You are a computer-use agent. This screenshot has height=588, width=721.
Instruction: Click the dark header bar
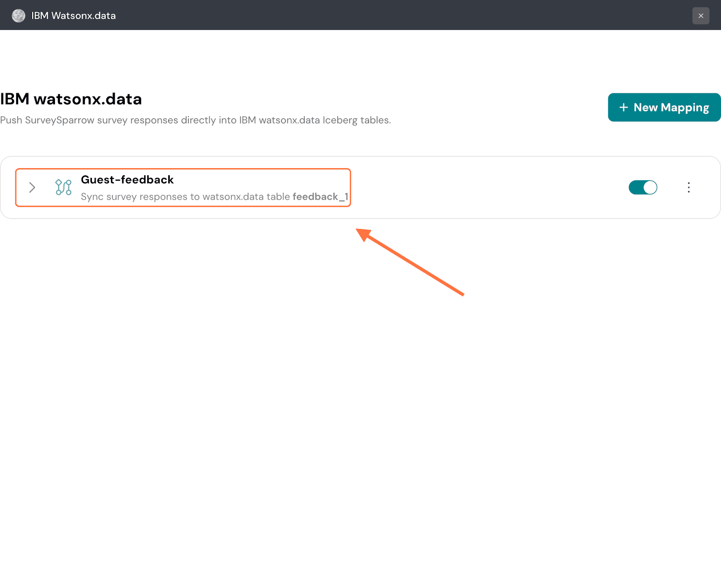(x=360, y=15)
